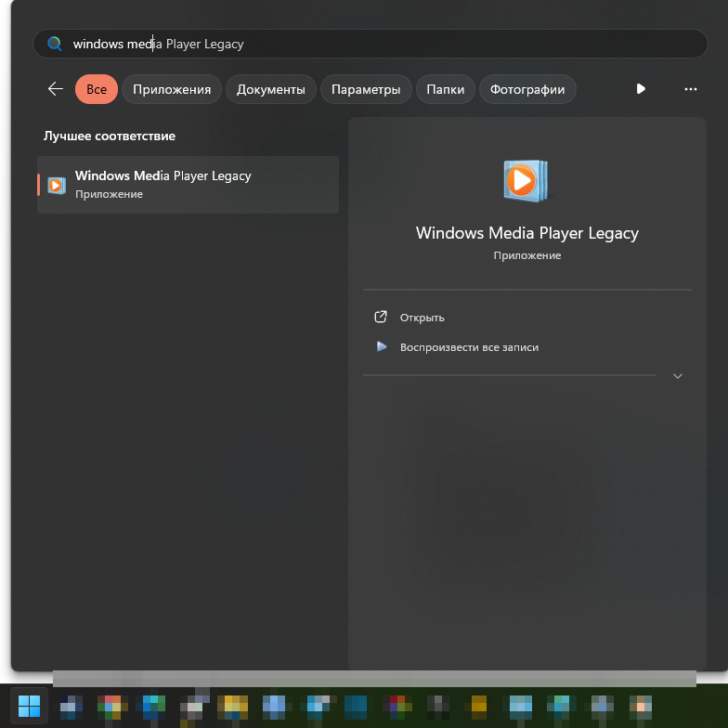The height and width of the screenshot is (728, 728).
Task: Select the Windows Media Player Legacy result
Action: point(188,185)
